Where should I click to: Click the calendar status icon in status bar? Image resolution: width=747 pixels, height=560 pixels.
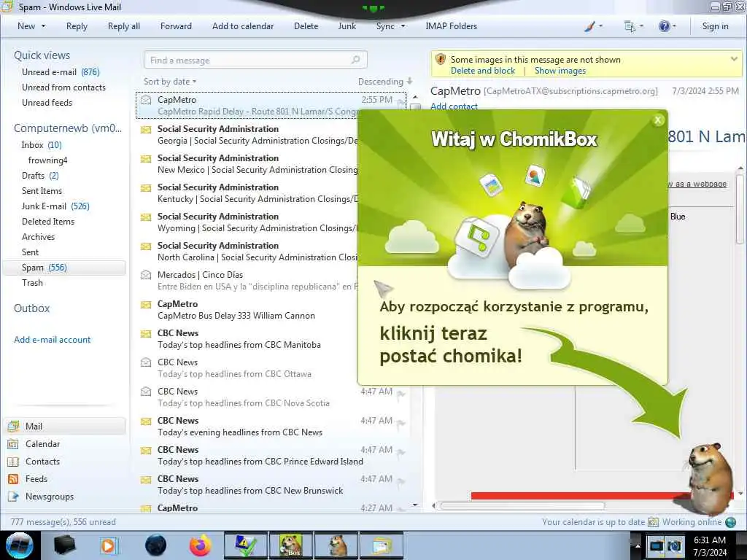(653, 522)
